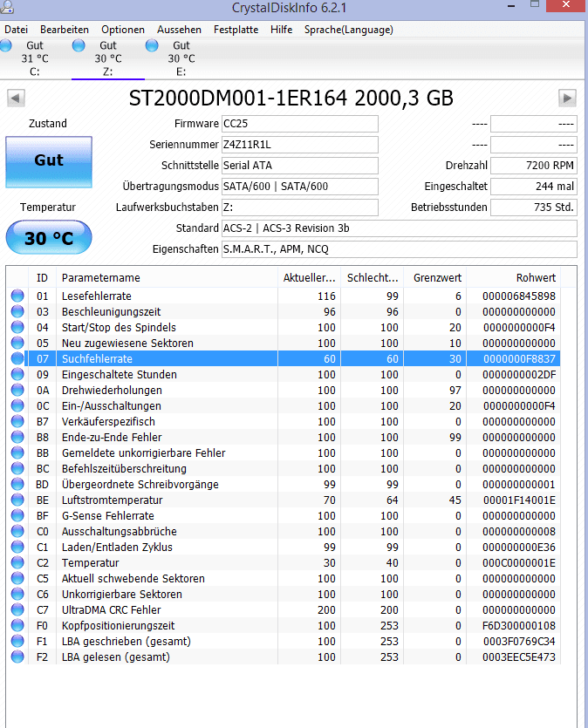Click status icon of Lesefehlerrate row
This screenshot has height=728, width=588.
[17, 296]
